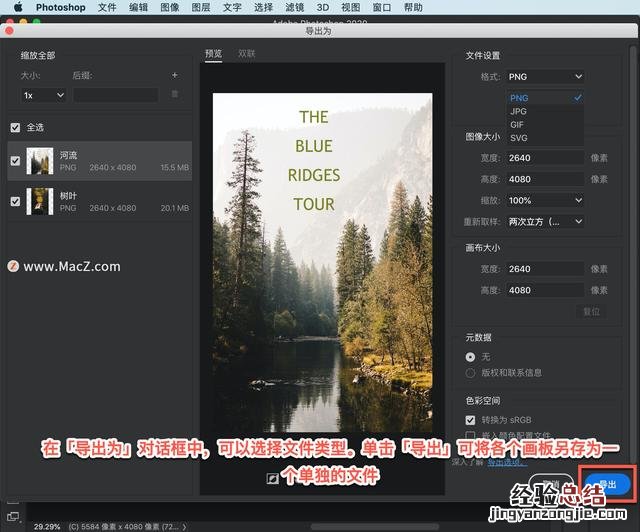Click the 文件设置 section heading
This screenshot has width=640, height=532.
pyautogui.click(x=483, y=56)
